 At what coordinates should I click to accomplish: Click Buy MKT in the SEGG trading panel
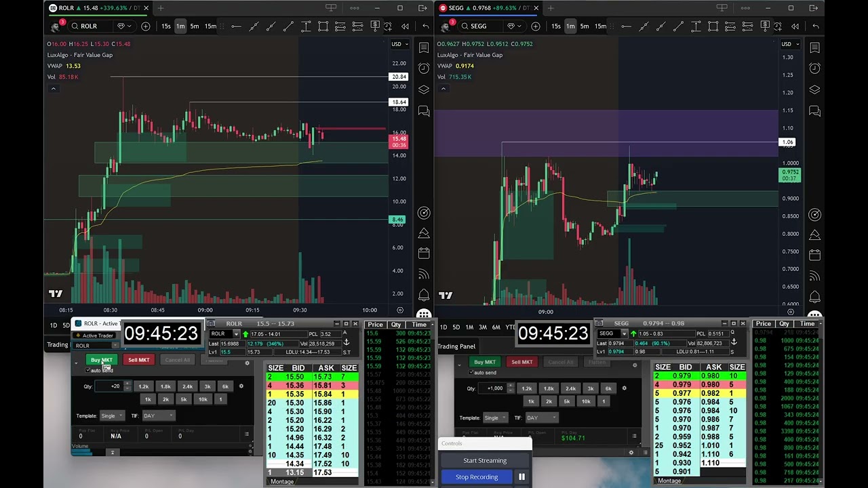click(485, 362)
